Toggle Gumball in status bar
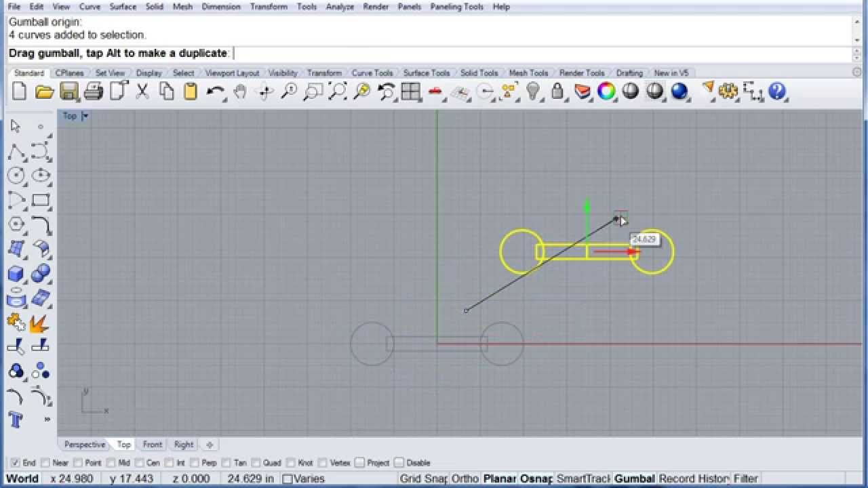 [635, 479]
